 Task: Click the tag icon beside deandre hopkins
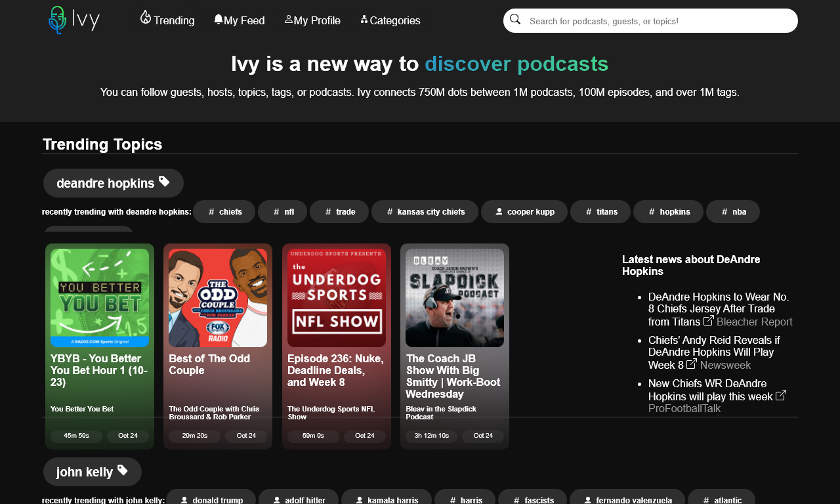click(164, 182)
